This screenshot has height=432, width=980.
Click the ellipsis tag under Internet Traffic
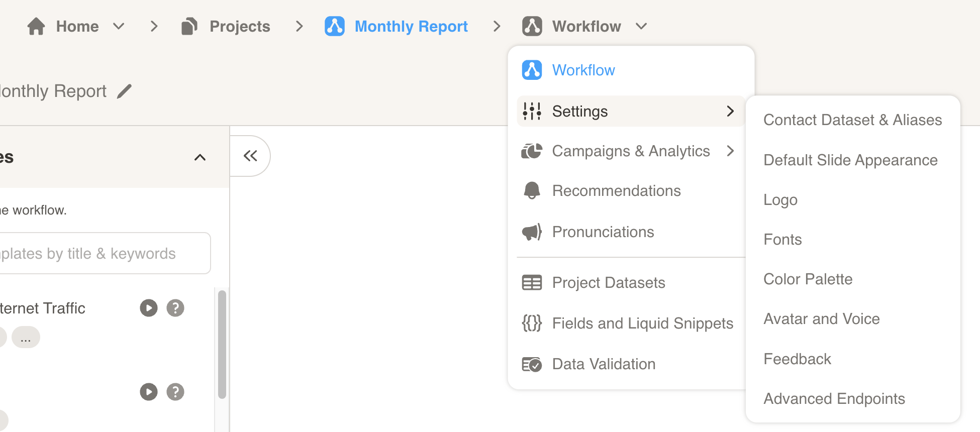click(x=26, y=337)
